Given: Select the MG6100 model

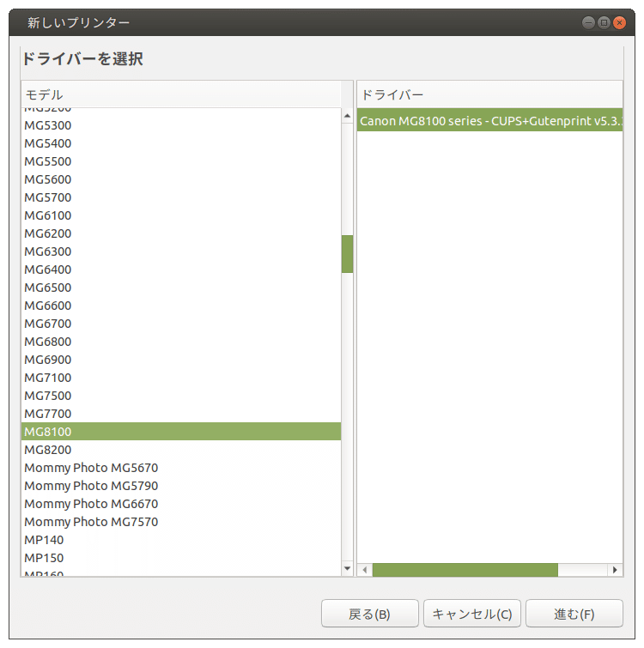Looking at the screenshot, I should coord(181,215).
